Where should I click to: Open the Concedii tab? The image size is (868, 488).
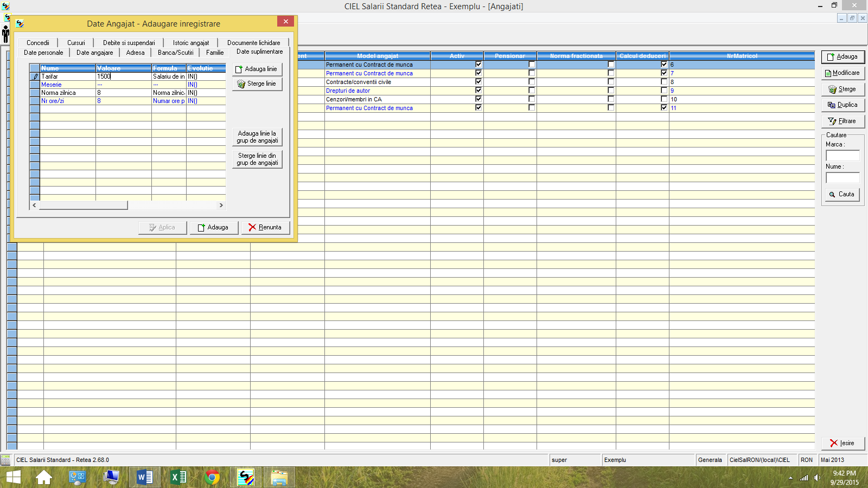click(38, 43)
